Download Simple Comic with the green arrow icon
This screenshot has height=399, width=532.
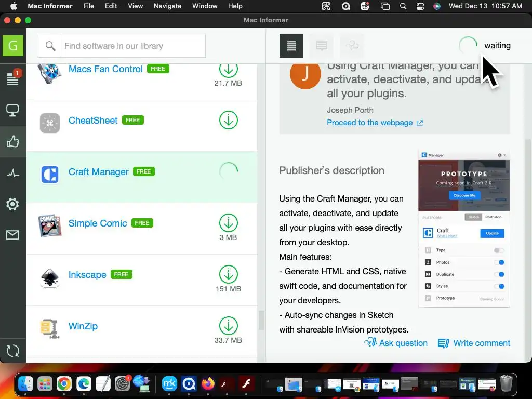pos(229,223)
